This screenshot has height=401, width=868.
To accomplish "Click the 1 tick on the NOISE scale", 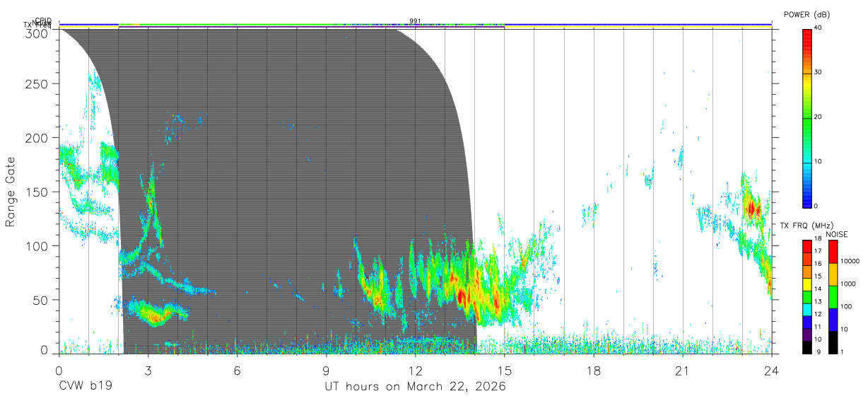I will coord(842,352).
